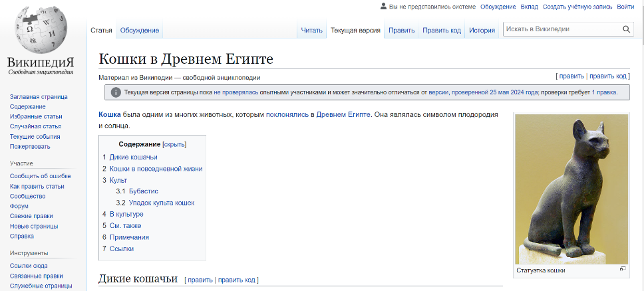Viewport: 644px width, 291px height.
Task: Click править код next to Дикие кошачьи
Action: pos(237,280)
